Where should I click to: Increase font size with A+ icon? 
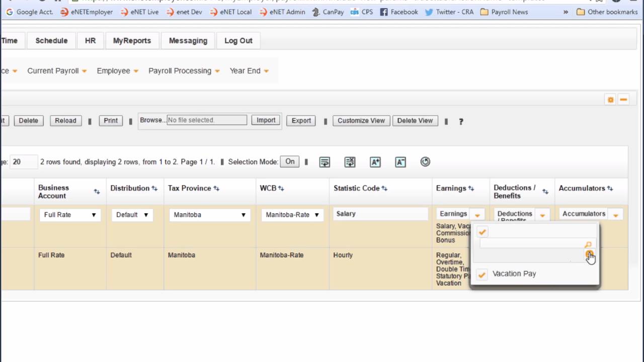(x=375, y=162)
